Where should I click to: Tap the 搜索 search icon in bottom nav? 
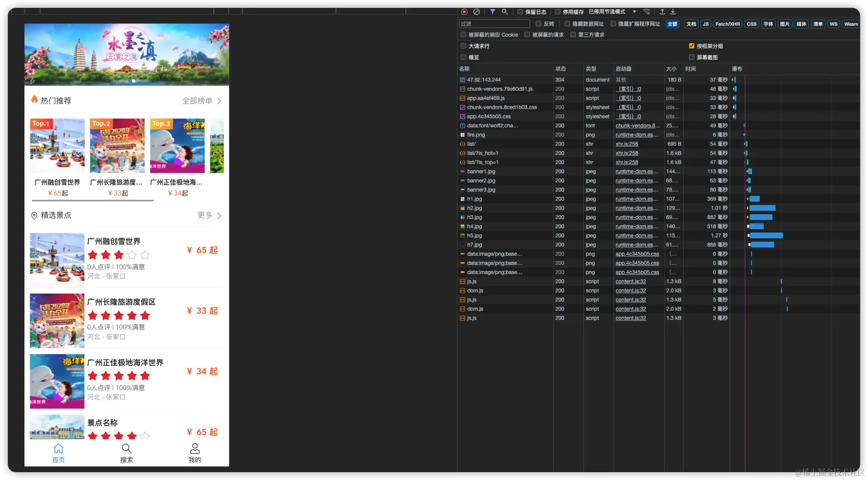coord(127,449)
